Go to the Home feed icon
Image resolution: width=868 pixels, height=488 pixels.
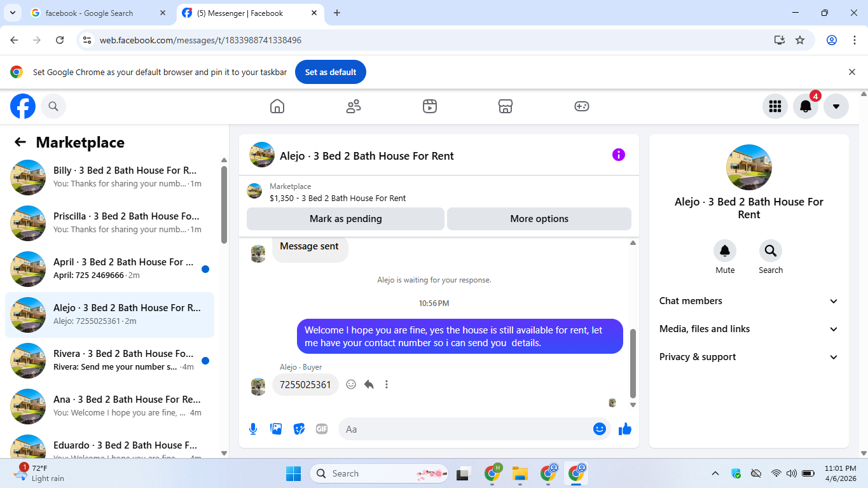pos(277,106)
